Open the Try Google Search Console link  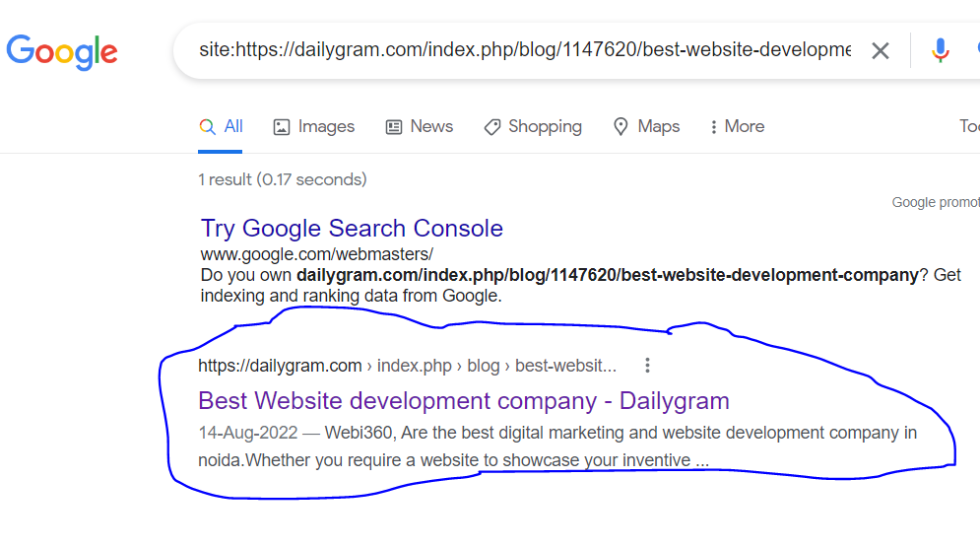[352, 229]
